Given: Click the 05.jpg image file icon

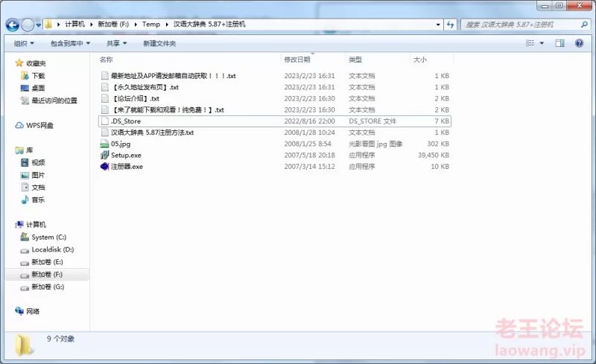Looking at the screenshot, I should tap(104, 144).
